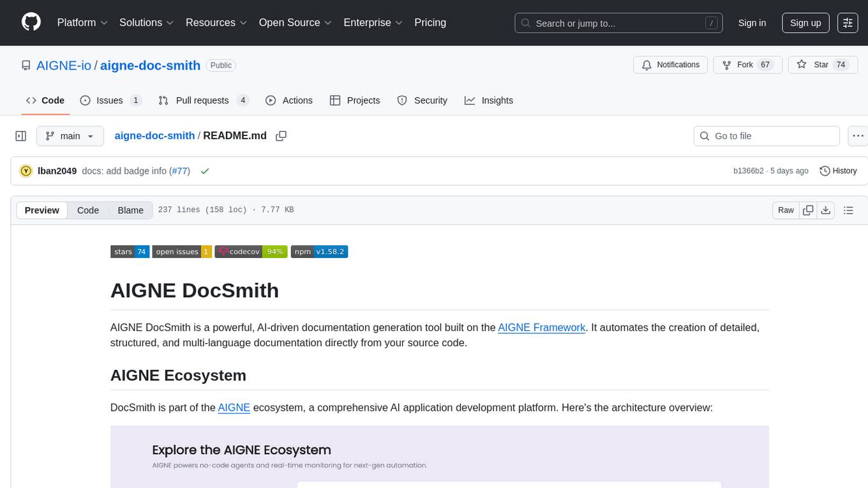Click the Sign in link
Viewport: 868px width, 488px height.
click(752, 23)
